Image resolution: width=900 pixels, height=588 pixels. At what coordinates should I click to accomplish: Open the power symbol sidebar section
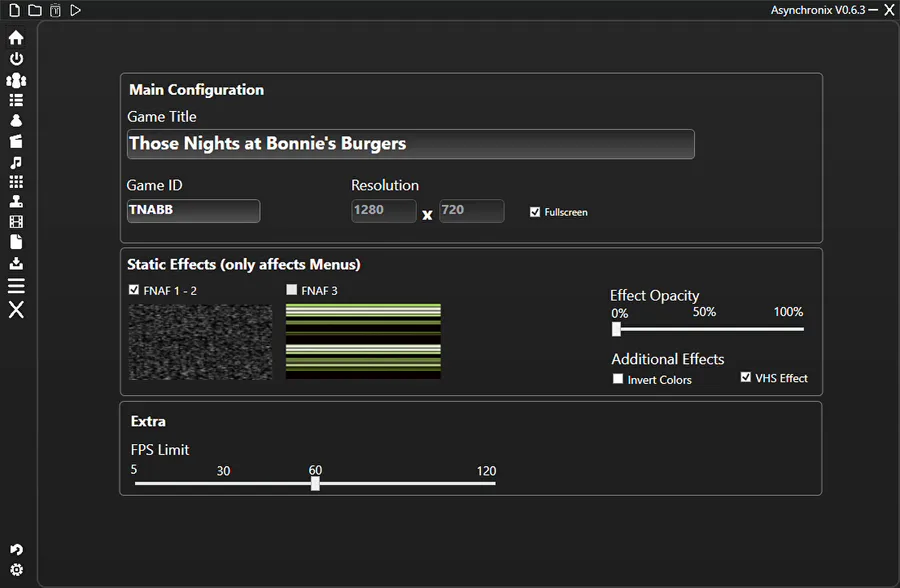click(16, 59)
